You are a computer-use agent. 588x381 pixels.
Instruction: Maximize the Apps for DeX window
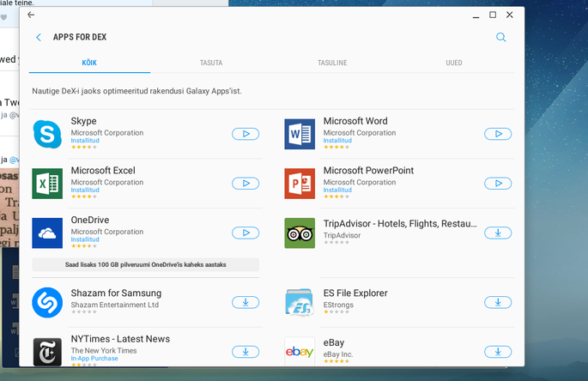pos(493,15)
